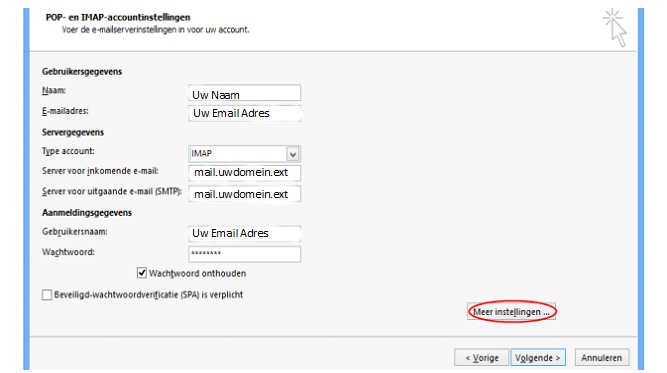Screen dimensions: 667x373
Task: Click the Gebruikersgegevens section heading
Action: 82,71
